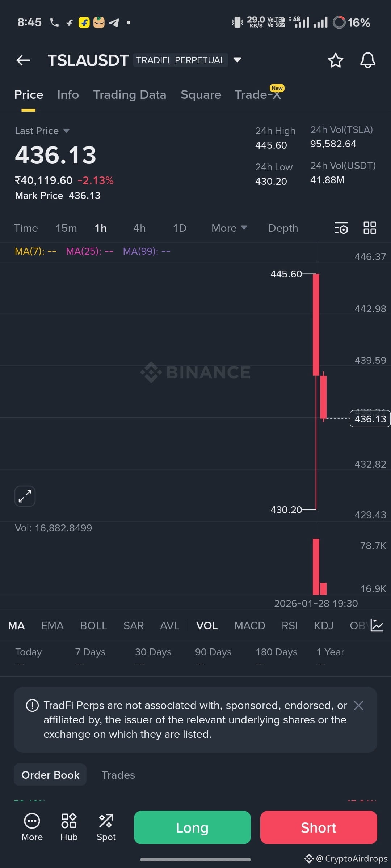Screen dimensions: 391x868
Task: Open Spot trading icon
Action: (x=106, y=827)
